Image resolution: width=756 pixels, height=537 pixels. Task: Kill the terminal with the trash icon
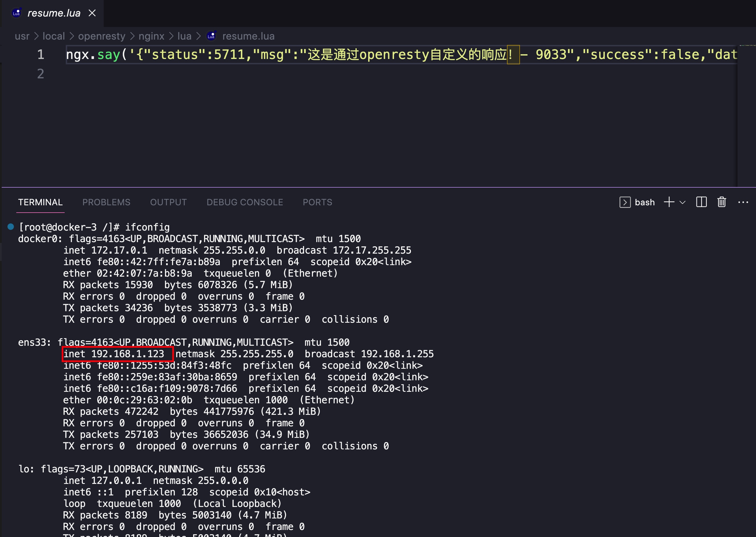(x=722, y=202)
